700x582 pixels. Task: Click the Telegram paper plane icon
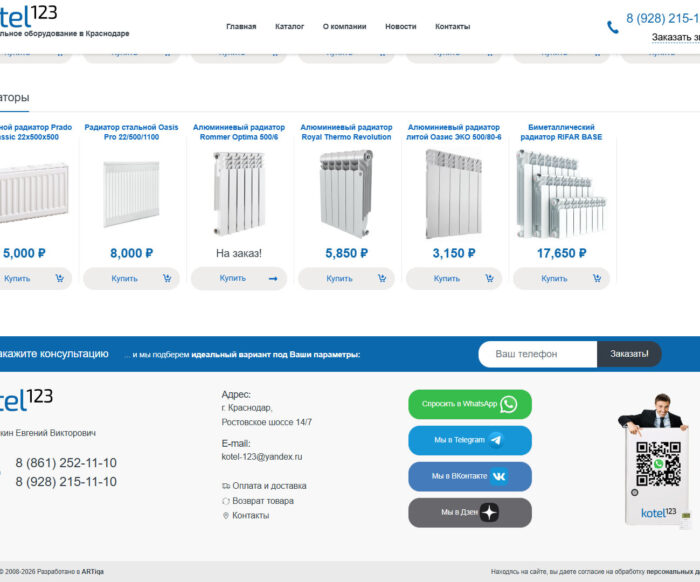point(495,440)
